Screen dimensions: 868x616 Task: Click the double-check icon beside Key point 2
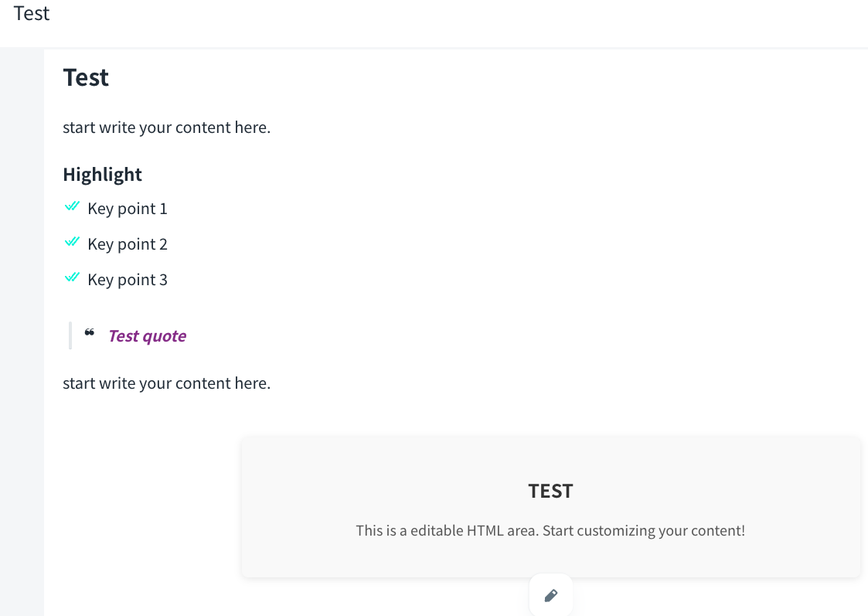click(72, 242)
